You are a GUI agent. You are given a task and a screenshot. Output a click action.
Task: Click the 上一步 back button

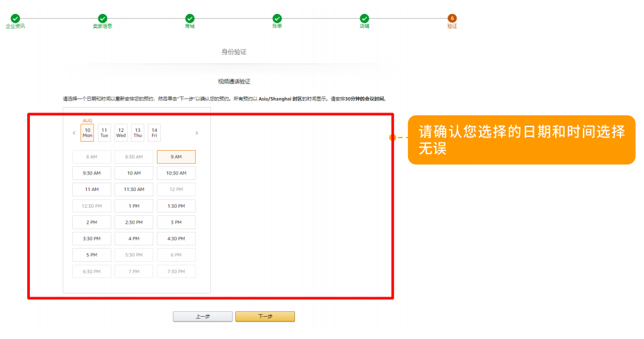[x=203, y=316]
